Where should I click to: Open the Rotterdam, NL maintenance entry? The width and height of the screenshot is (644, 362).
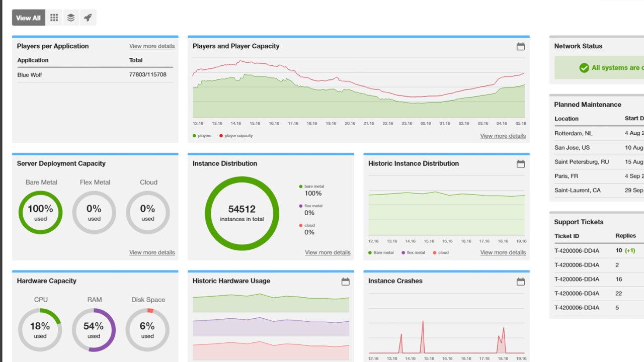[574, 133]
